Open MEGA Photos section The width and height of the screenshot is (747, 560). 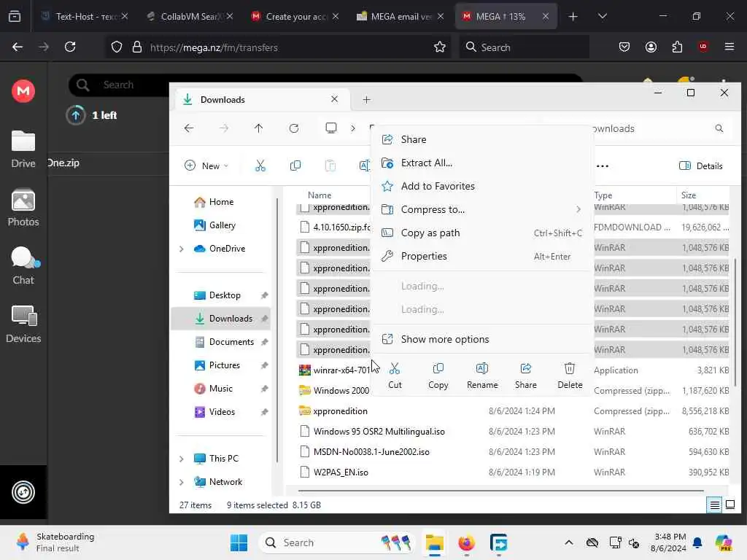[x=23, y=208]
